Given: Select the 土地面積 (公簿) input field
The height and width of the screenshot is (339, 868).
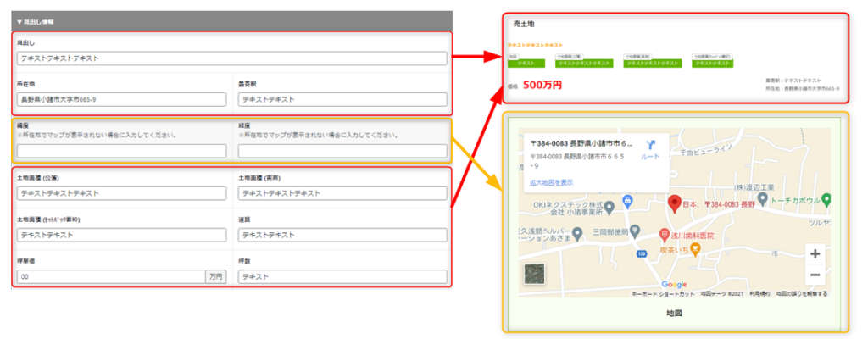Looking at the screenshot, I should click(x=122, y=192).
